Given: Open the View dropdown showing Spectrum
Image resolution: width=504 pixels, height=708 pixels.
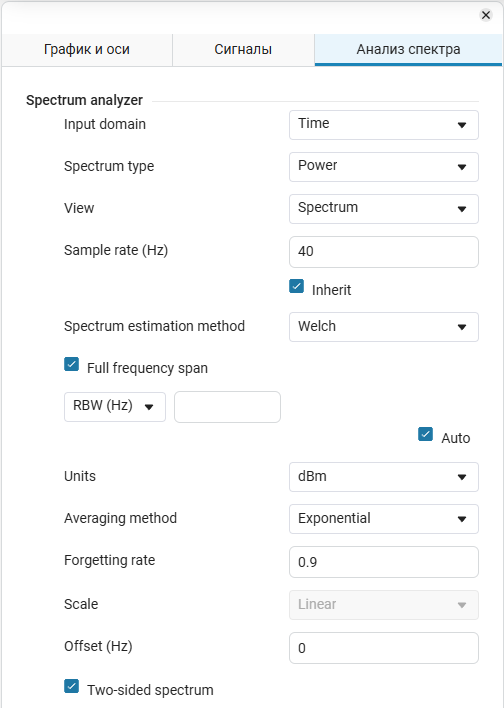Looking at the screenshot, I should (x=383, y=209).
